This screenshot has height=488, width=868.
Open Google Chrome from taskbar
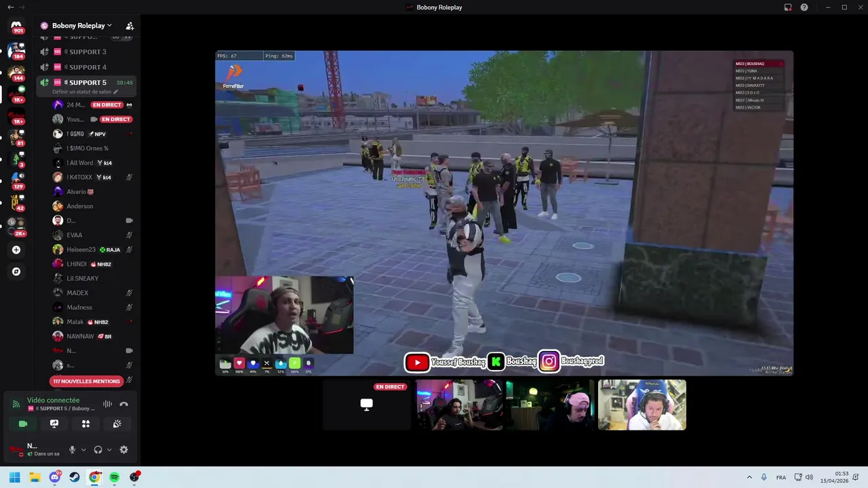94,477
